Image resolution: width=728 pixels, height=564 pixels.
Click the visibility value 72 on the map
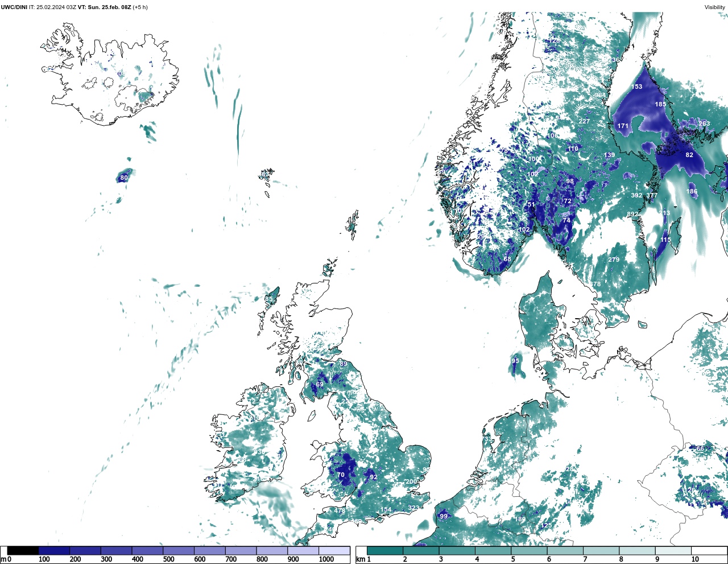tap(568, 201)
